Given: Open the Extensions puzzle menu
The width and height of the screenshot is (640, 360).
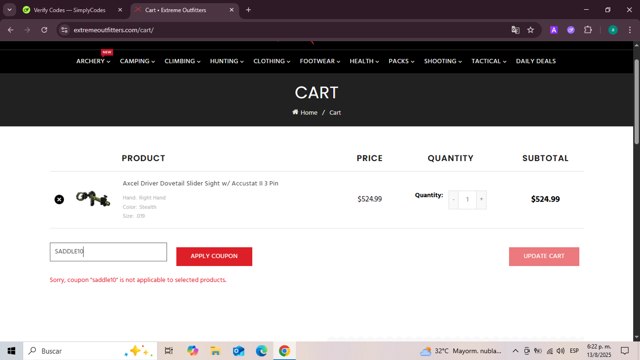Looking at the screenshot, I should point(588,30).
